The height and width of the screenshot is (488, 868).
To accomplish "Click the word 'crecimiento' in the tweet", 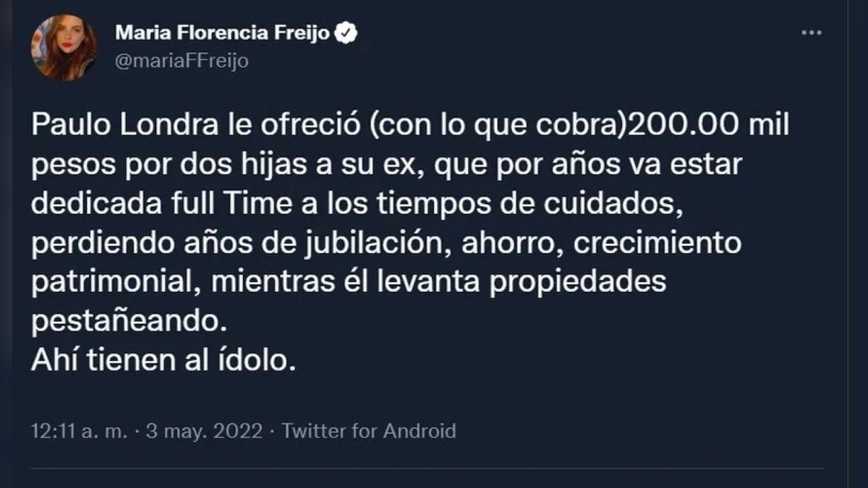I will click(x=658, y=244).
